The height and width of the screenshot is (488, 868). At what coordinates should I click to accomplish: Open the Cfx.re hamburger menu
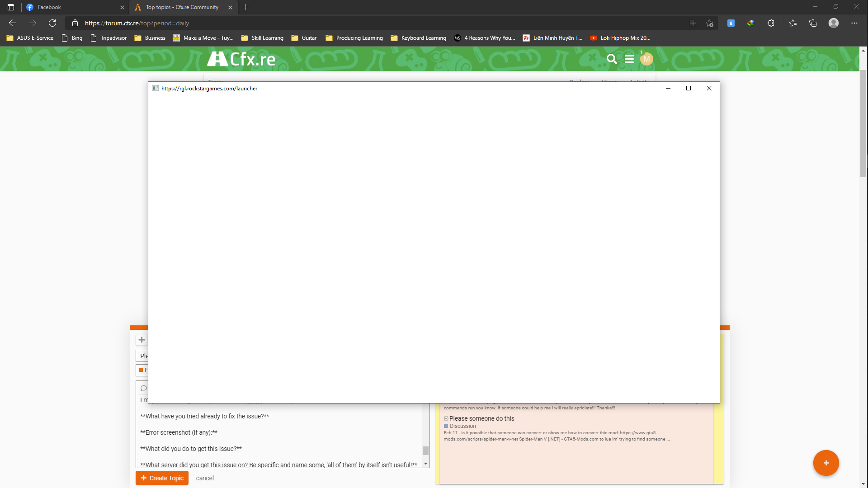click(629, 59)
